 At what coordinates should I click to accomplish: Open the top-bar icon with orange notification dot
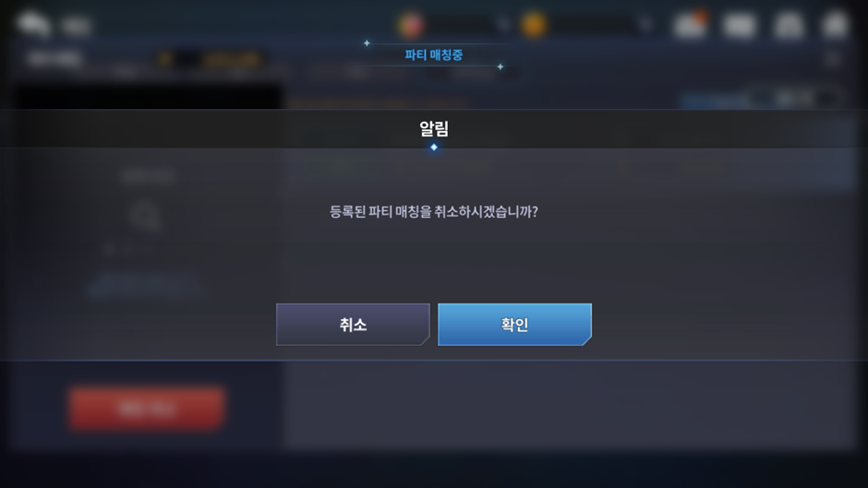click(690, 24)
